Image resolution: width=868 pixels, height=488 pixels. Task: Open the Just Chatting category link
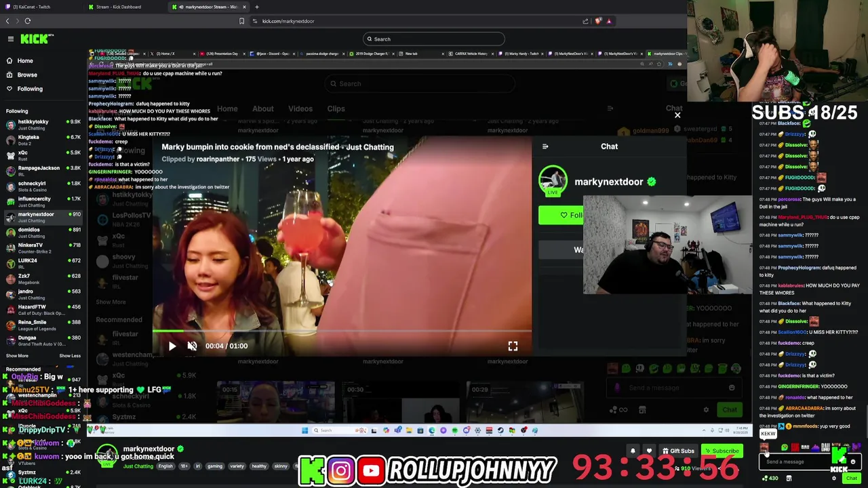coord(138,466)
